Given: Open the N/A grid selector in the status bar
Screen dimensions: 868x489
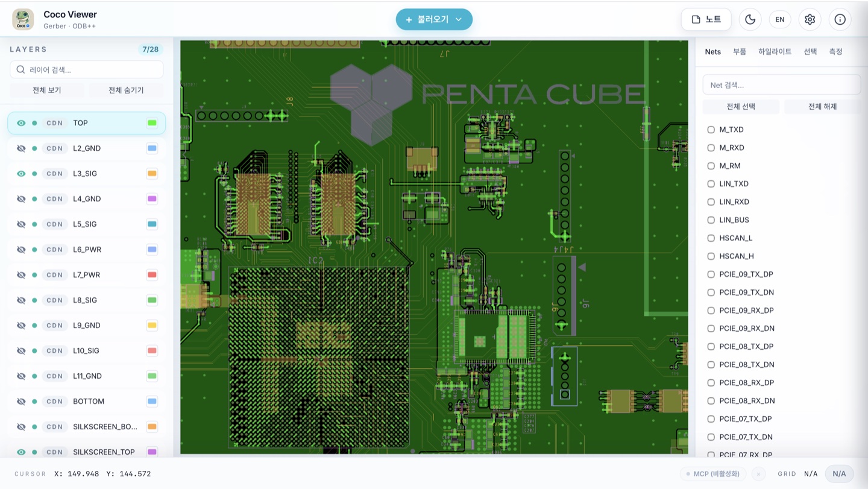Looking at the screenshot, I should pyautogui.click(x=838, y=474).
